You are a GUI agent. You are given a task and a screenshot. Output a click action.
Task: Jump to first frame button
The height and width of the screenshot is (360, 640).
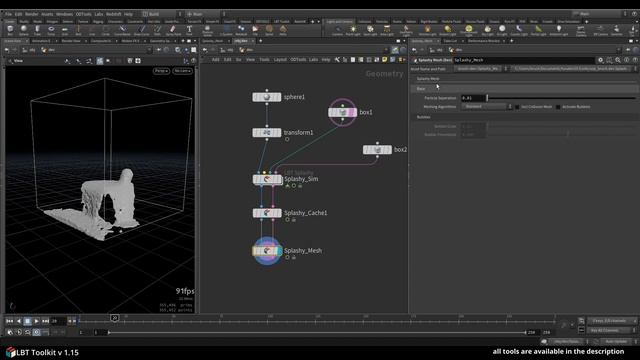[9, 321]
